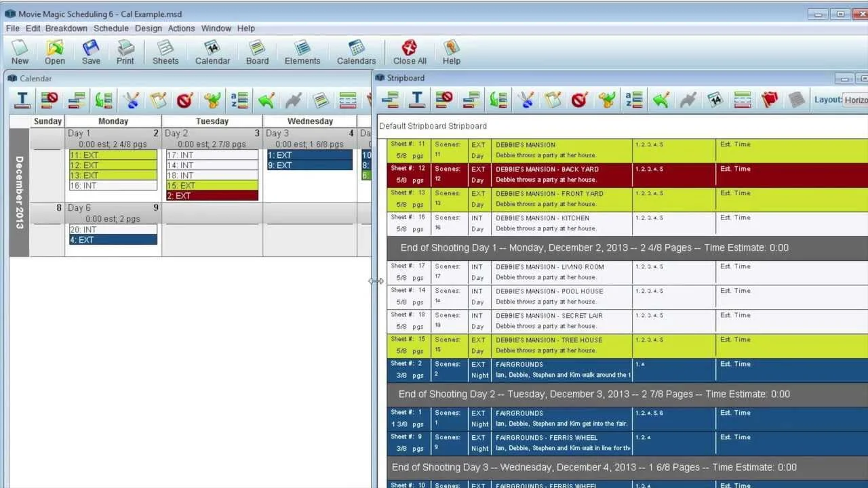Open the Calendars manager icon

(356, 52)
